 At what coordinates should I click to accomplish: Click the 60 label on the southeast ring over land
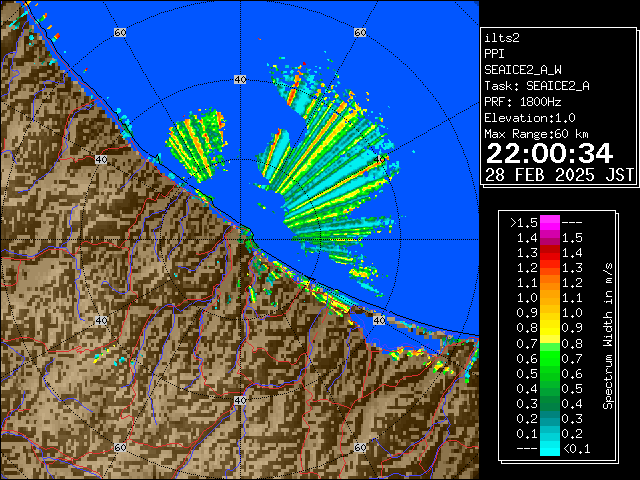point(360,447)
